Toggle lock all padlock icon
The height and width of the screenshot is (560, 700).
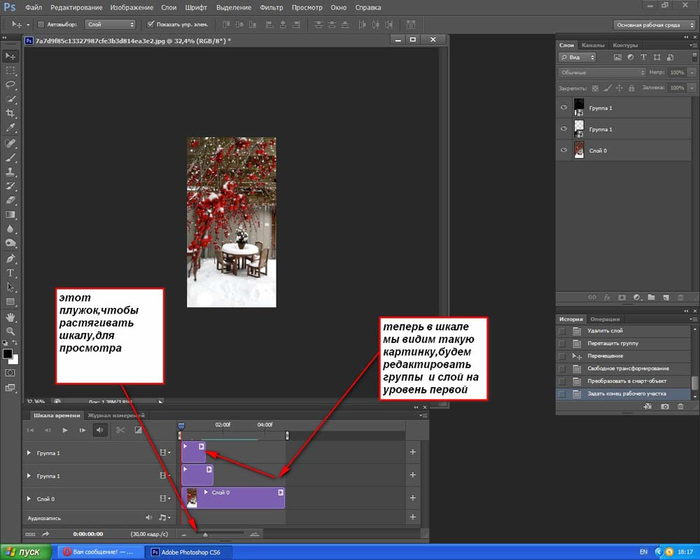[x=631, y=88]
